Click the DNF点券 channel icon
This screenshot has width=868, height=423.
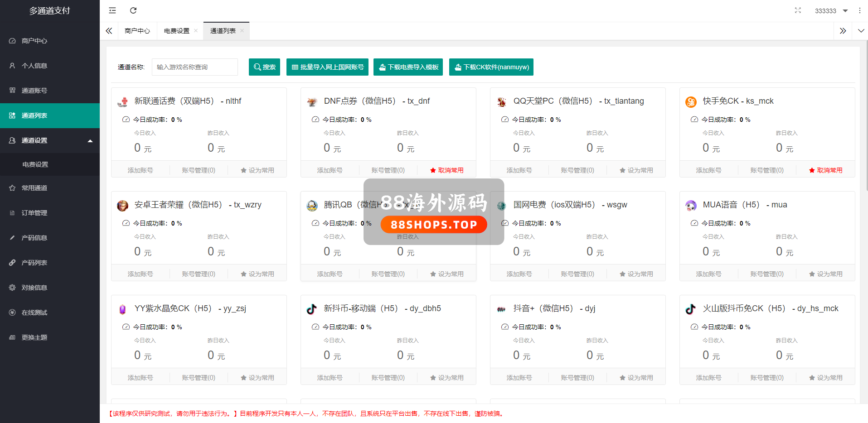[312, 101]
